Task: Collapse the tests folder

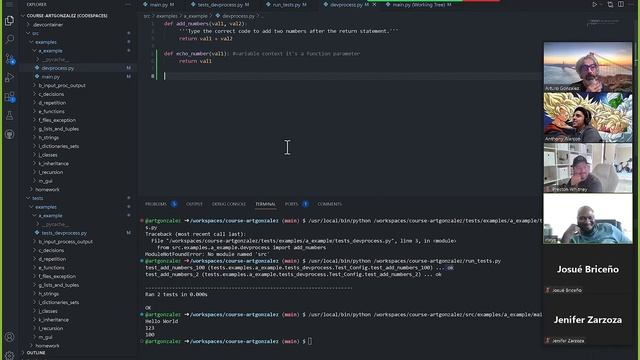Action: [x=38, y=198]
